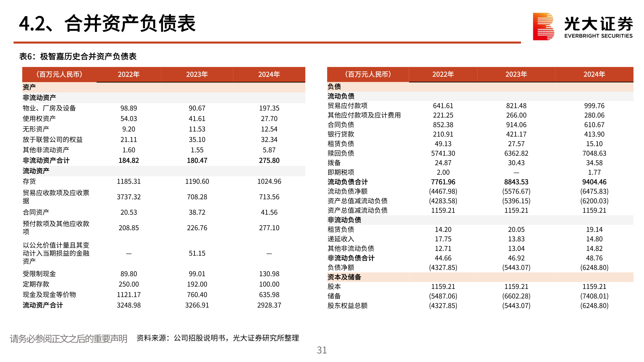Select the 银行贷款 row label
The image size is (644, 362).
[341, 134]
